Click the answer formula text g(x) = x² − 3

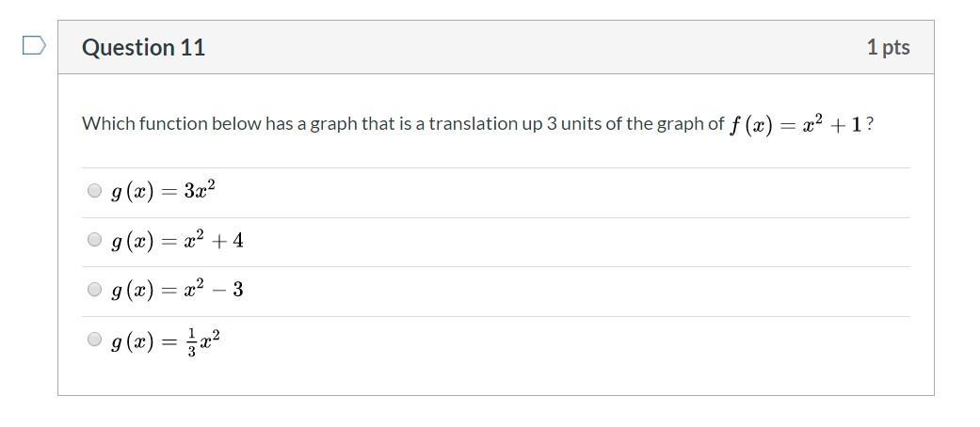[x=177, y=290]
